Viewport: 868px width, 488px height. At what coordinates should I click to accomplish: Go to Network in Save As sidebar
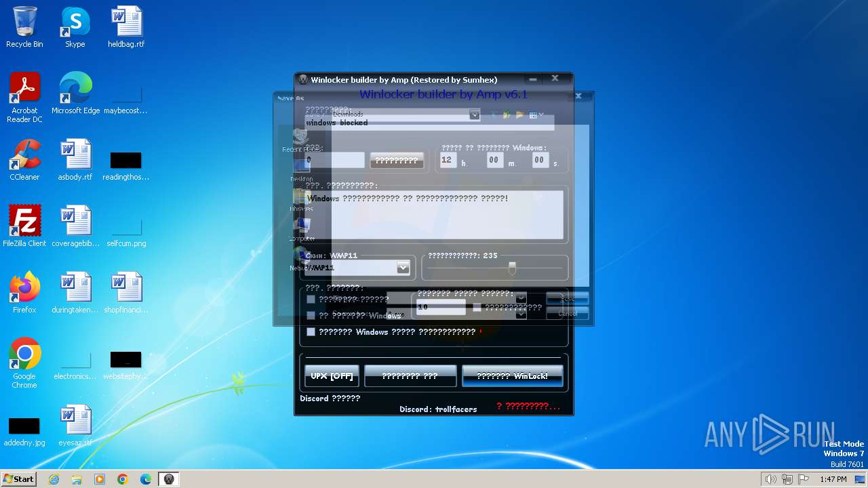pyautogui.click(x=300, y=259)
